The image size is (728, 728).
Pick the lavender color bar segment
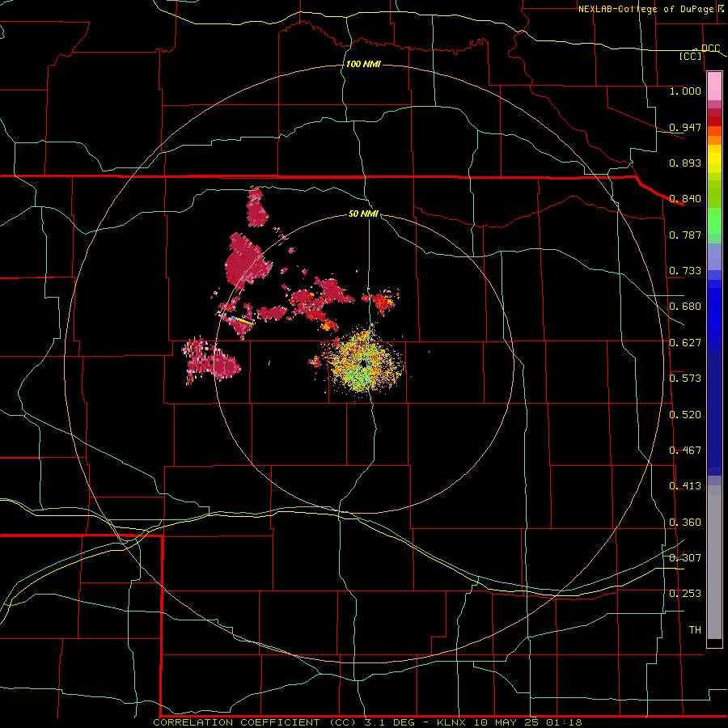click(714, 256)
